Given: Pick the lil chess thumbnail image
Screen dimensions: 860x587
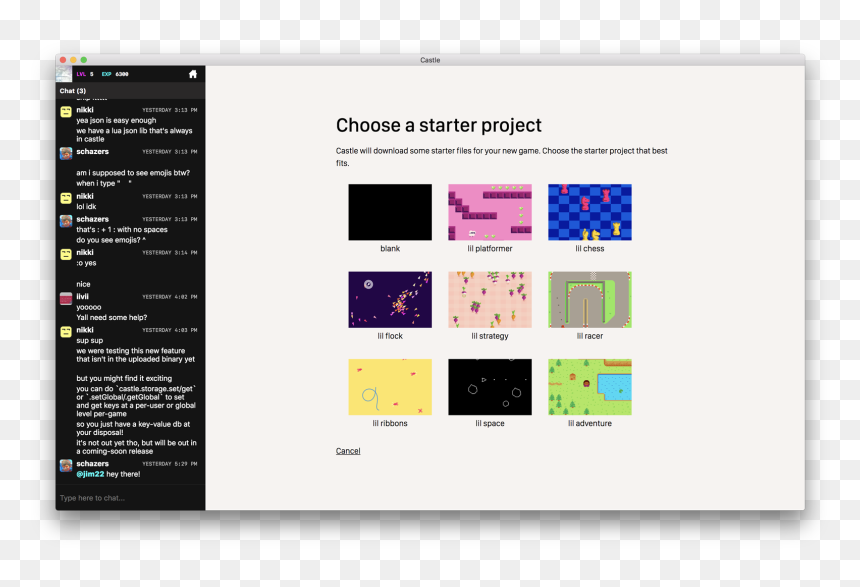Looking at the screenshot, I should (590, 212).
